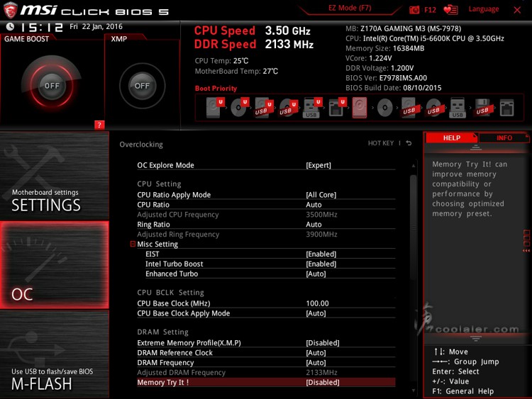Viewport: 532px width, 399px height.
Task: Click the Boot Priority label
Action: tap(216, 89)
